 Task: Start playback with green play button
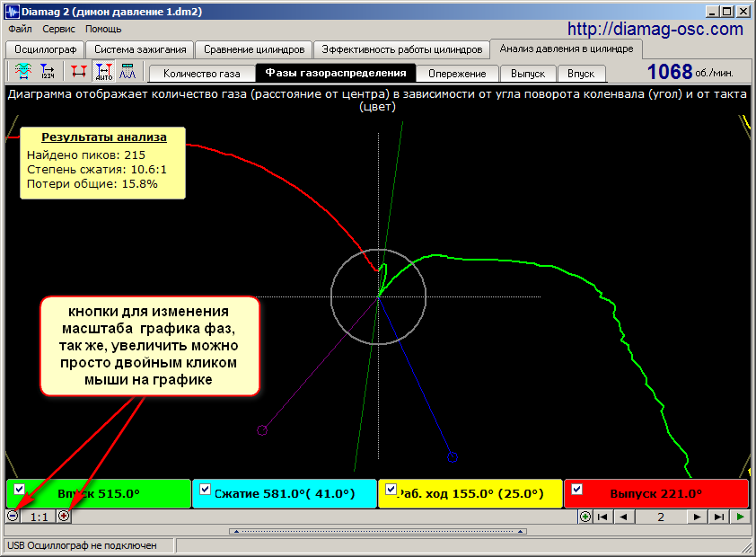pos(740,517)
